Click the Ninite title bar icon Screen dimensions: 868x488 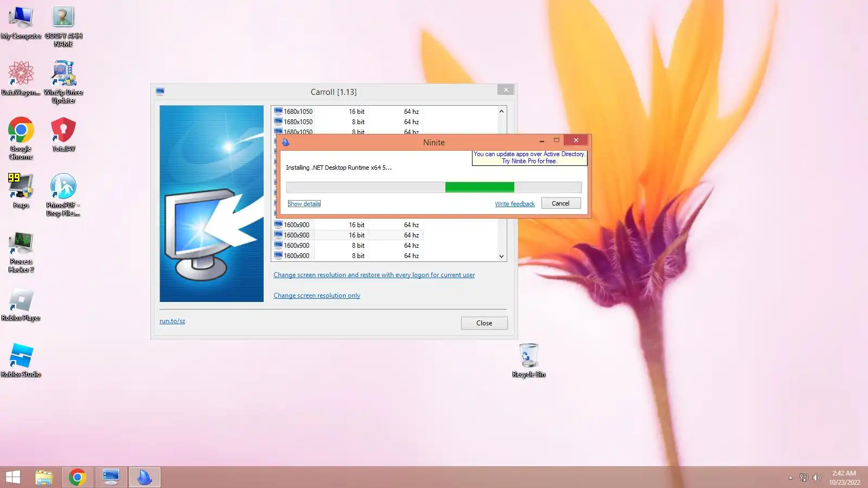point(286,142)
